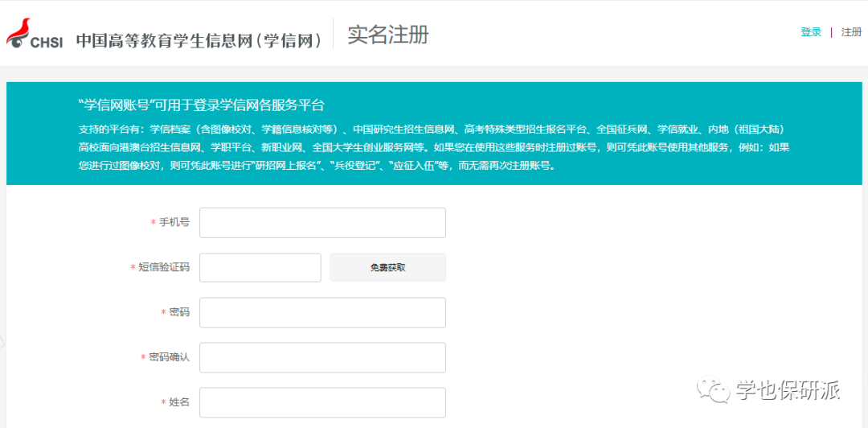Click the 姓名 field label
The image size is (868, 428).
point(178,402)
